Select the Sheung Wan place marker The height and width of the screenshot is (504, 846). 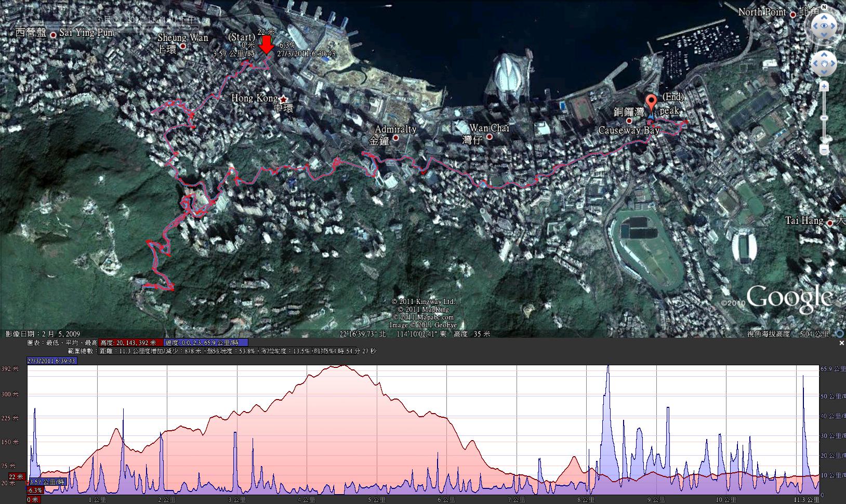tap(182, 46)
